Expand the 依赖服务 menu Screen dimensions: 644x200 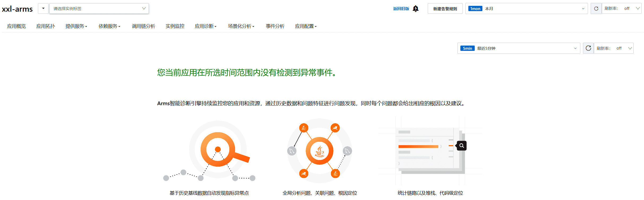(x=109, y=26)
